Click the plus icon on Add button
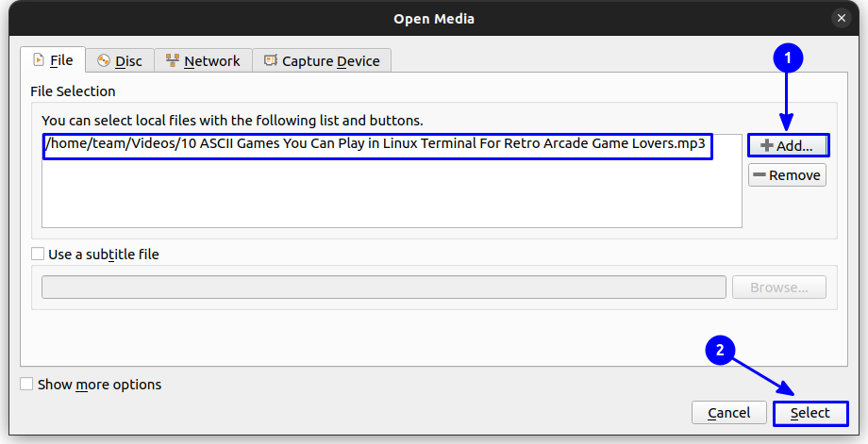Image resolution: width=868 pixels, height=444 pixels. pos(767,146)
